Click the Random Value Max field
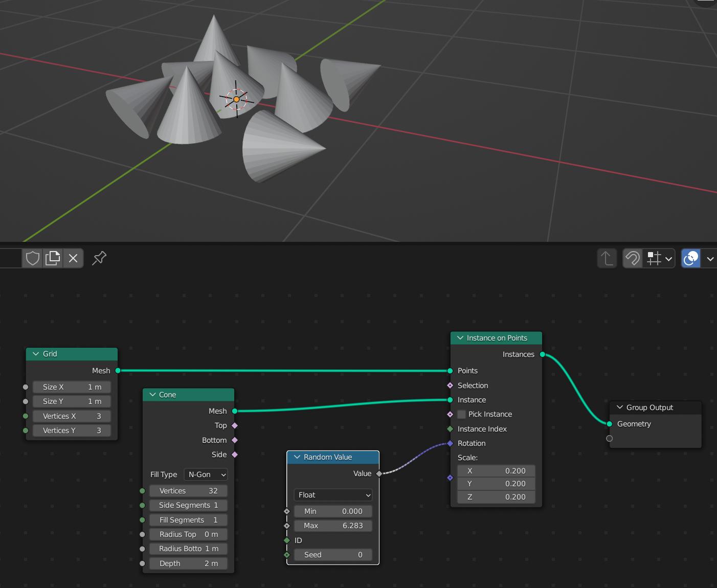This screenshot has width=717, height=588. (333, 526)
